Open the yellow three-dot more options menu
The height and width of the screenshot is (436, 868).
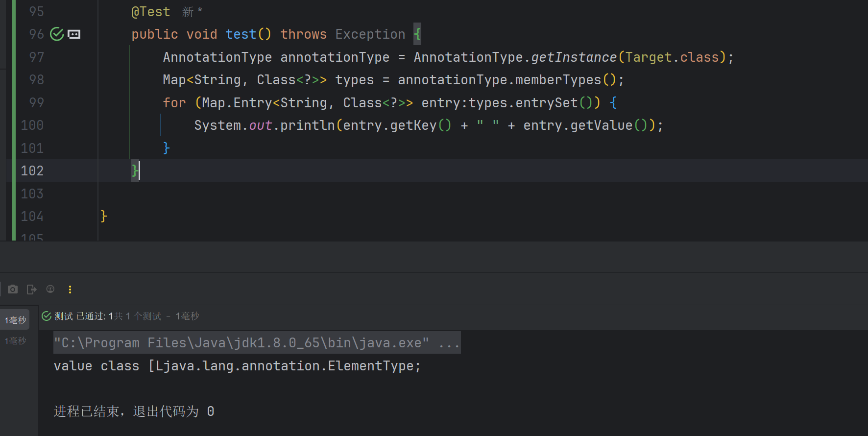pos(70,290)
